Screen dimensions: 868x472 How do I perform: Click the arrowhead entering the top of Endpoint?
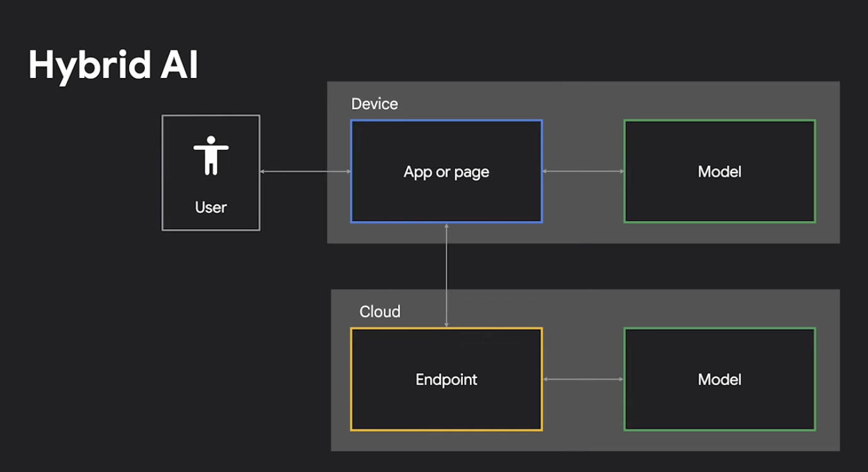pos(447,324)
